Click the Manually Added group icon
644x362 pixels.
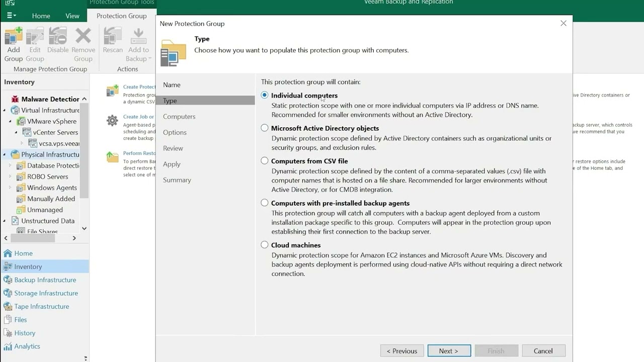[21, 199]
